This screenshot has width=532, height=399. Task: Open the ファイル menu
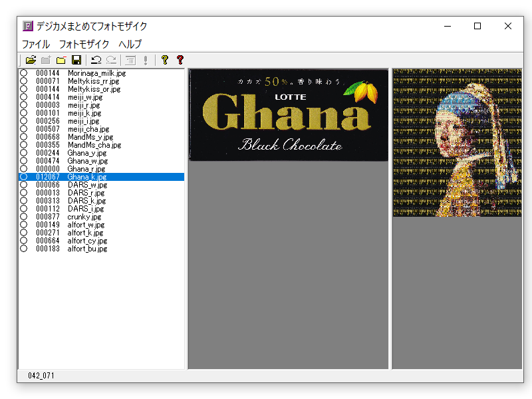coord(36,44)
